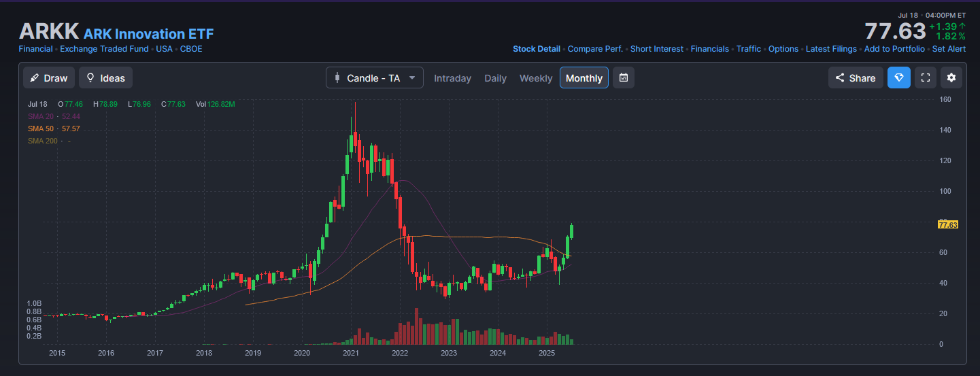Click the 2025 label on time axis
980x376 pixels.
pyautogui.click(x=547, y=354)
